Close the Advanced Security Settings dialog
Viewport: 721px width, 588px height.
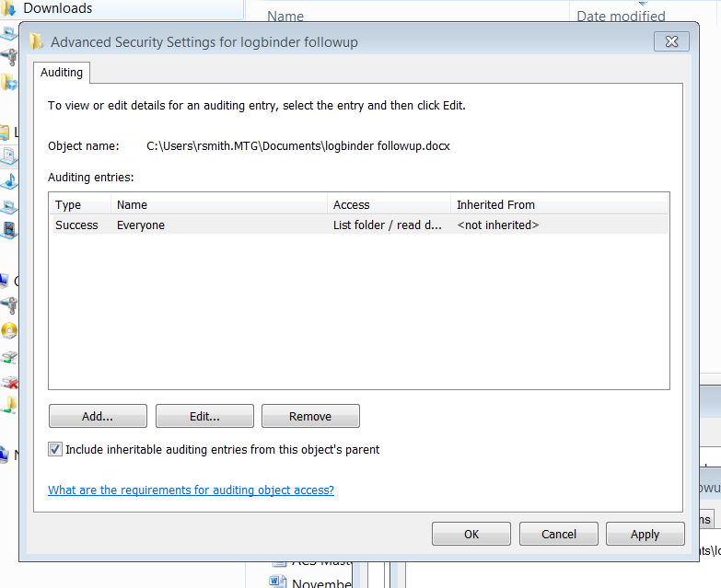(x=671, y=41)
